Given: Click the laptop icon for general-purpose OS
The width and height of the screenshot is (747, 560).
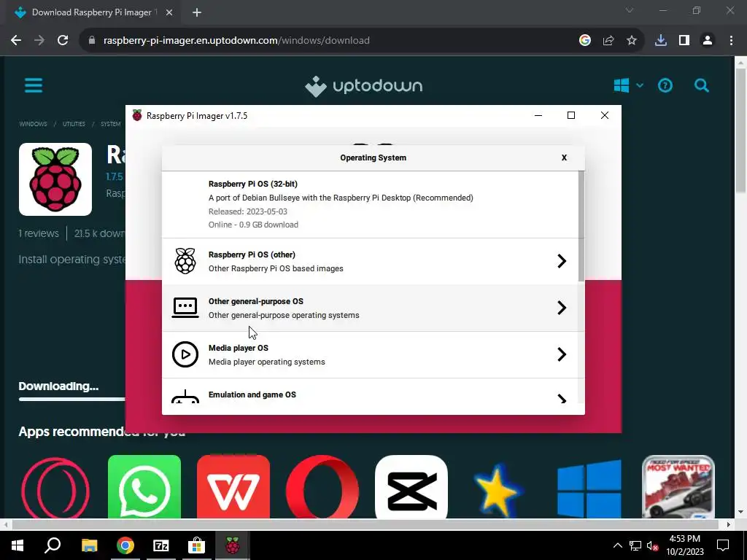Looking at the screenshot, I should tap(185, 308).
